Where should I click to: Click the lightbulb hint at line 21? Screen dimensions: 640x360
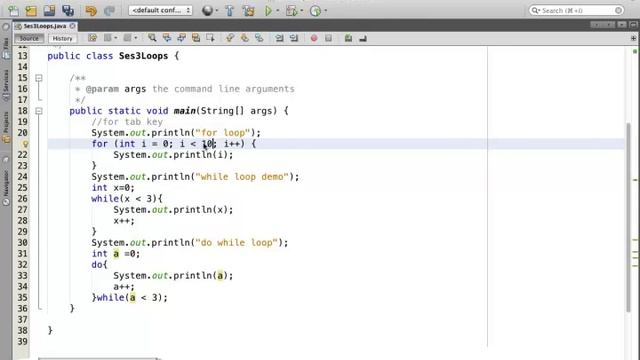[x=25, y=144]
